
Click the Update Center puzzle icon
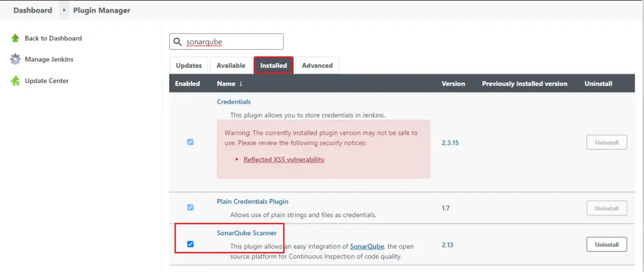coord(15,81)
